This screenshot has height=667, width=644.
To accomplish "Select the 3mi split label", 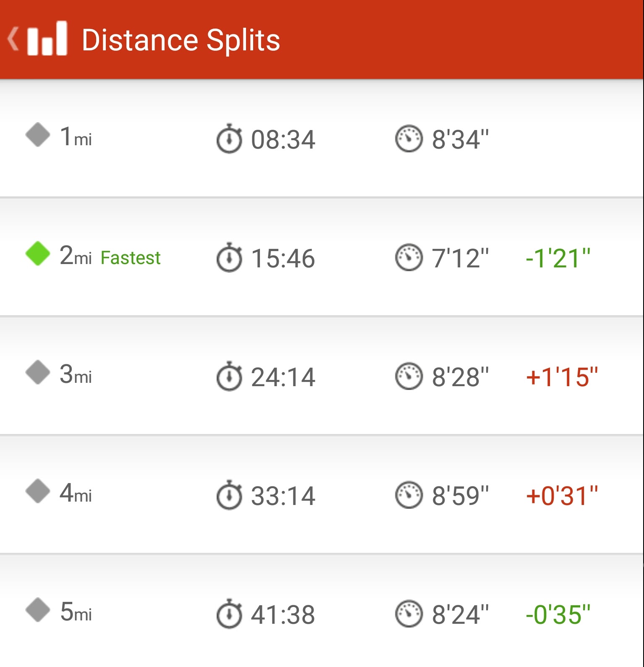I will [76, 374].
